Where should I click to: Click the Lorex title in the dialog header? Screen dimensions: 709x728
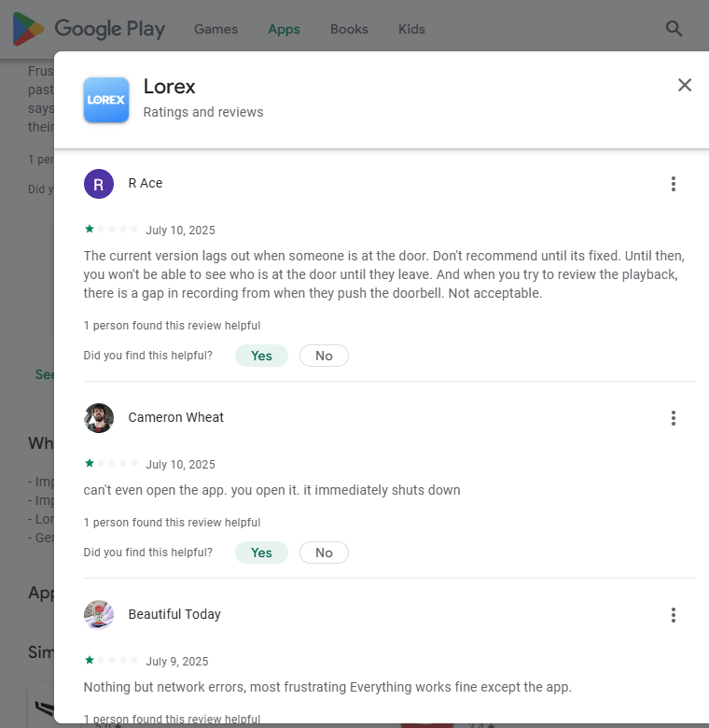pyautogui.click(x=170, y=87)
